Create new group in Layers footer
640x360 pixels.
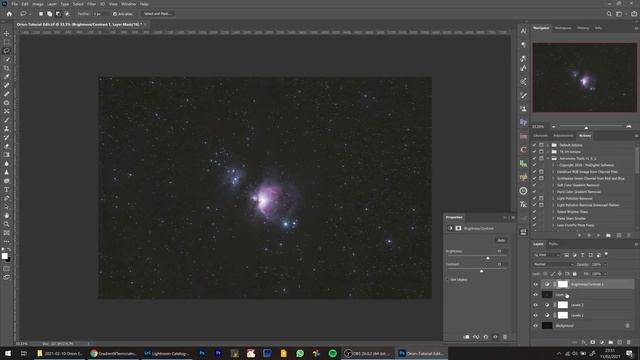[611, 342]
